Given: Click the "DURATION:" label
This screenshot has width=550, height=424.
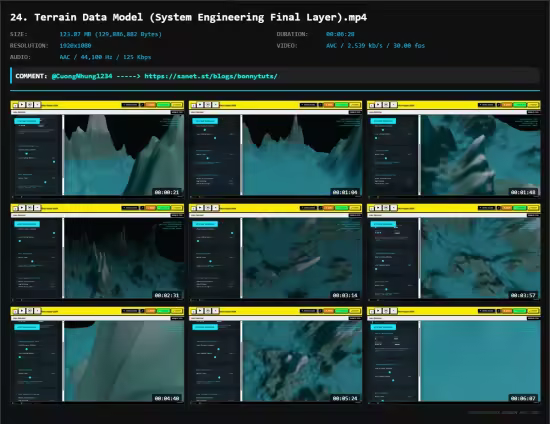Looking at the screenshot, I should (x=292, y=34).
